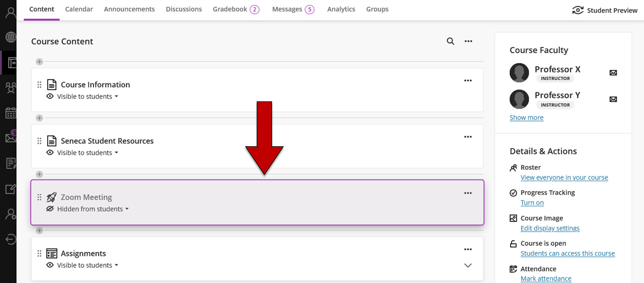644x283 pixels.
Task: Click the Student Preview eye icon
Action: pyautogui.click(x=578, y=10)
